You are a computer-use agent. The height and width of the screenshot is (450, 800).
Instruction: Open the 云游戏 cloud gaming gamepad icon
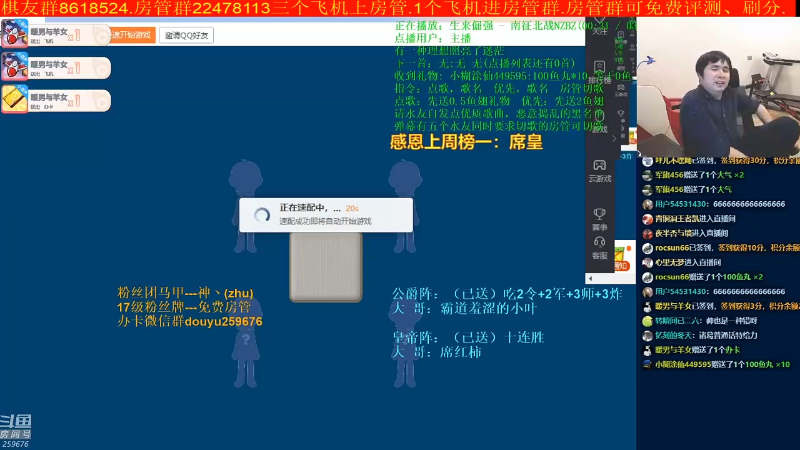point(599,170)
